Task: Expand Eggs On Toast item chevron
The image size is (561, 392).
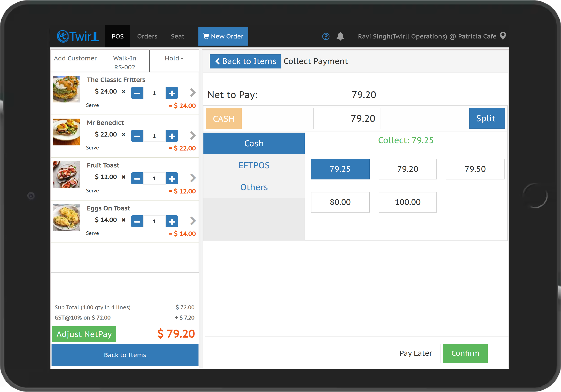Action: click(x=193, y=221)
